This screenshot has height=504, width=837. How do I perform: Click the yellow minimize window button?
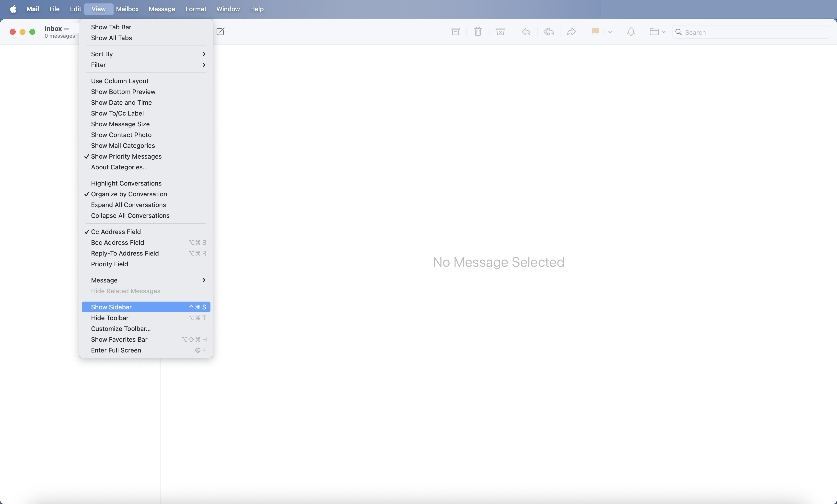point(23,32)
